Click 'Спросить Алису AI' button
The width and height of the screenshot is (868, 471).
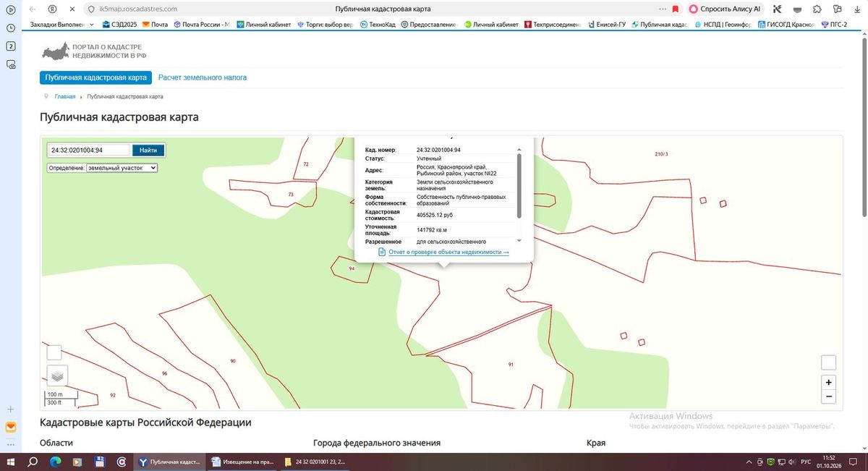(726, 9)
